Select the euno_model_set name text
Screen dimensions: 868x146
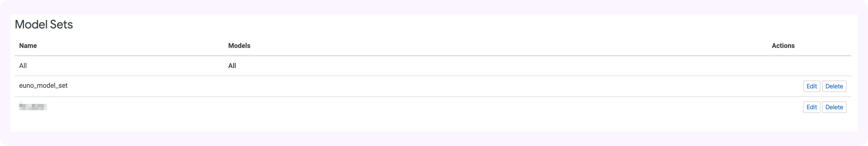[43, 86]
